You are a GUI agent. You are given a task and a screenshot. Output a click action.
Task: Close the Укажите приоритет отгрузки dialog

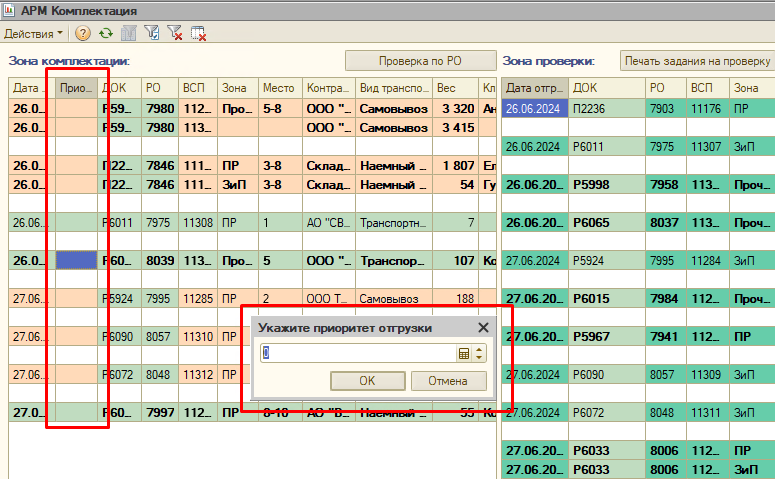point(483,328)
